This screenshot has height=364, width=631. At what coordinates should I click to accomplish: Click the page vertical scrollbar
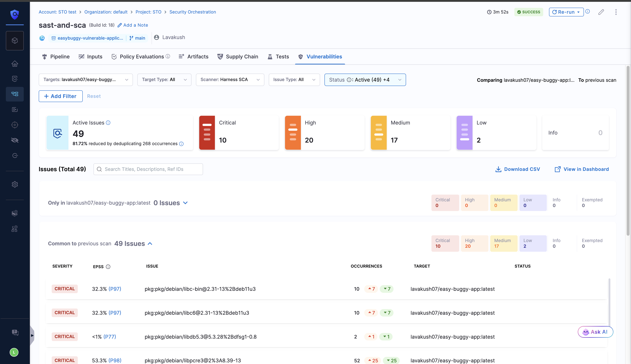(628, 150)
